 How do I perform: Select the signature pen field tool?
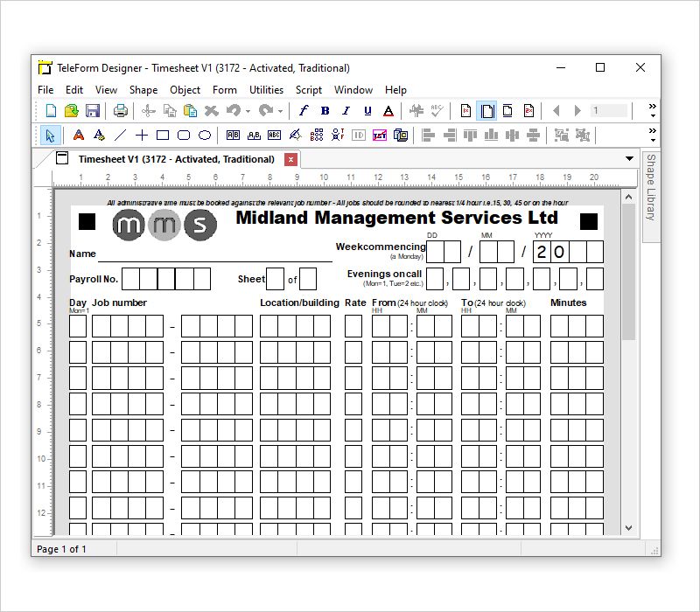[296, 135]
